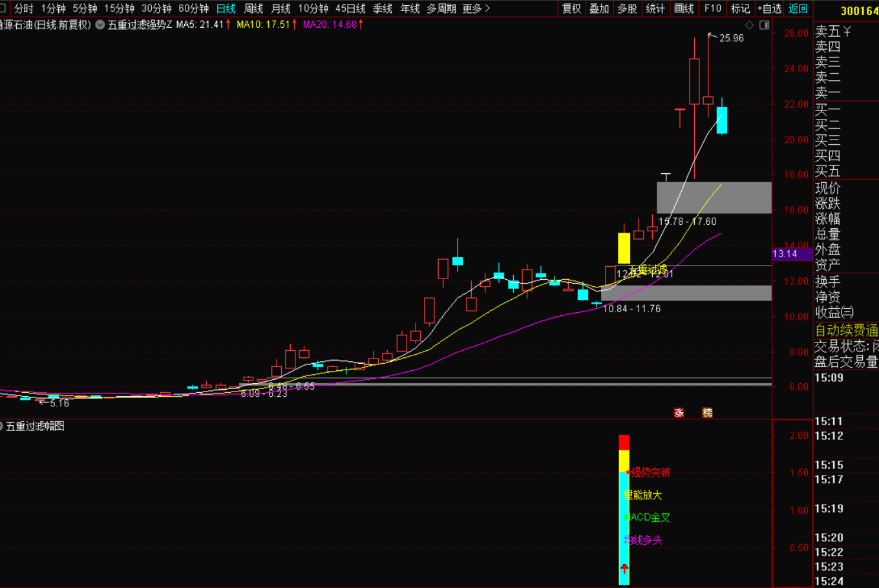The width and height of the screenshot is (879, 588).
Task: Click 返回 to go back
Action: click(798, 8)
